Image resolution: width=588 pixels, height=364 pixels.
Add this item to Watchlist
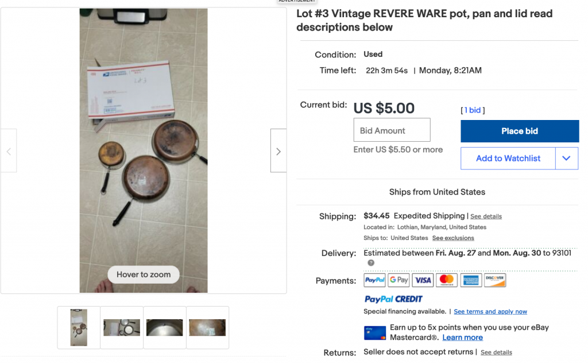coord(508,158)
